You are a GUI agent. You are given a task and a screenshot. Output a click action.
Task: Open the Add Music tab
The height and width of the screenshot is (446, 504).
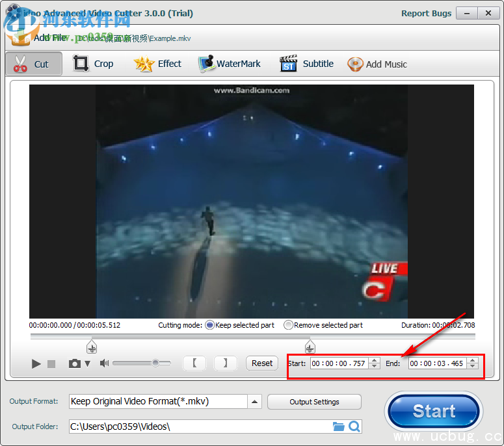coord(377,64)
